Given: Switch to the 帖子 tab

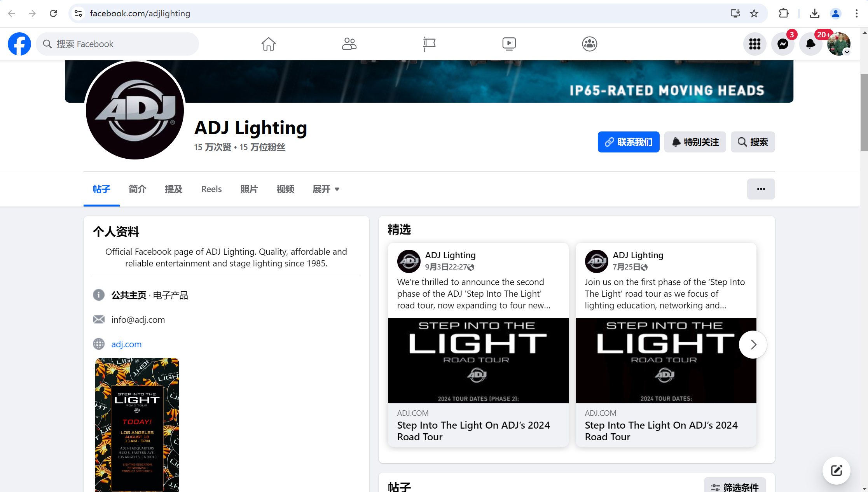Looking at the screenshot, I should tap(101, 189).
